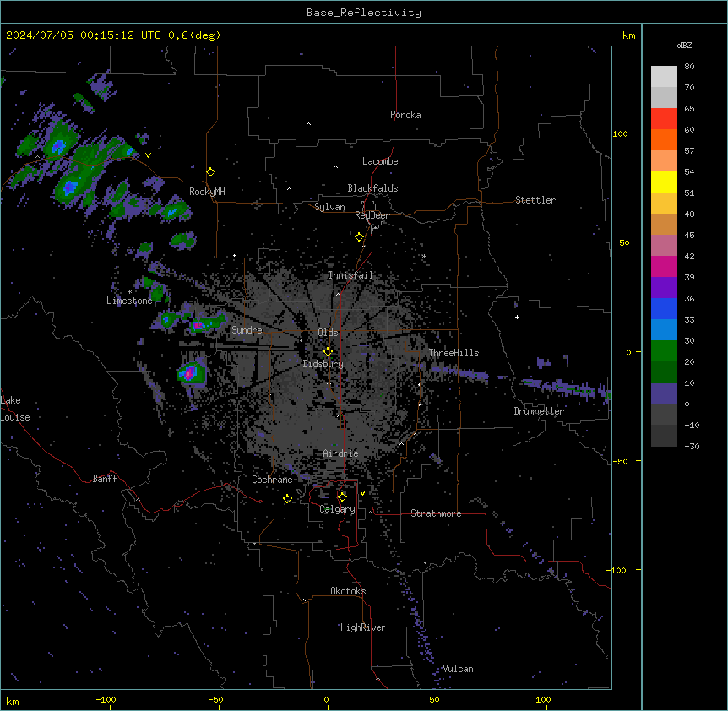The width and height of the screenshot is (728, 711).
Task: Select the green legend band below 30 dBZ
Action: pos(664,351)
